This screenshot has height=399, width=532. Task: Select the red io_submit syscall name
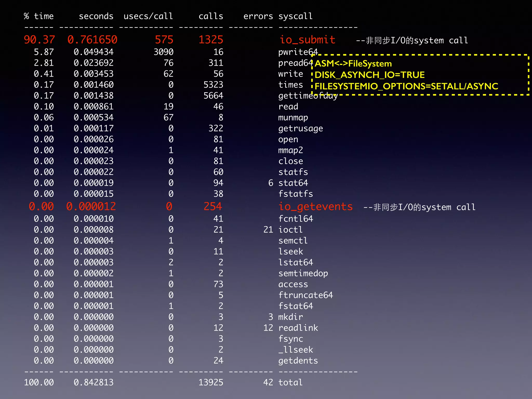point(307,40)
